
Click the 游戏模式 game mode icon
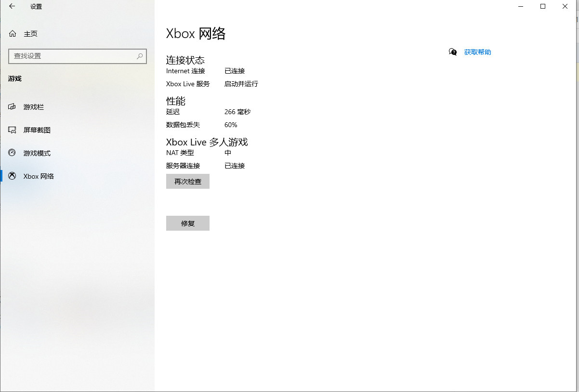click(13, 153)
